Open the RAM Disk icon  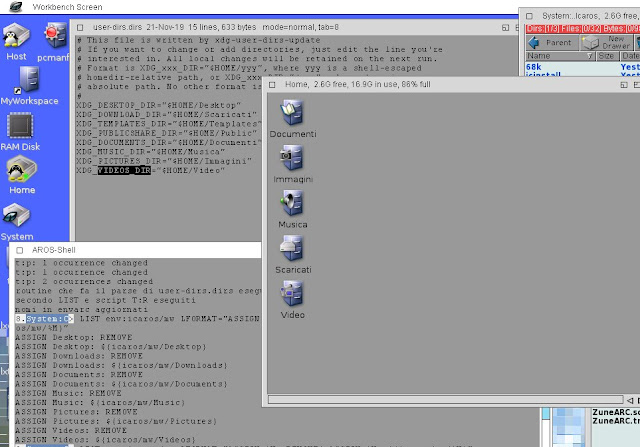point(20,132)
